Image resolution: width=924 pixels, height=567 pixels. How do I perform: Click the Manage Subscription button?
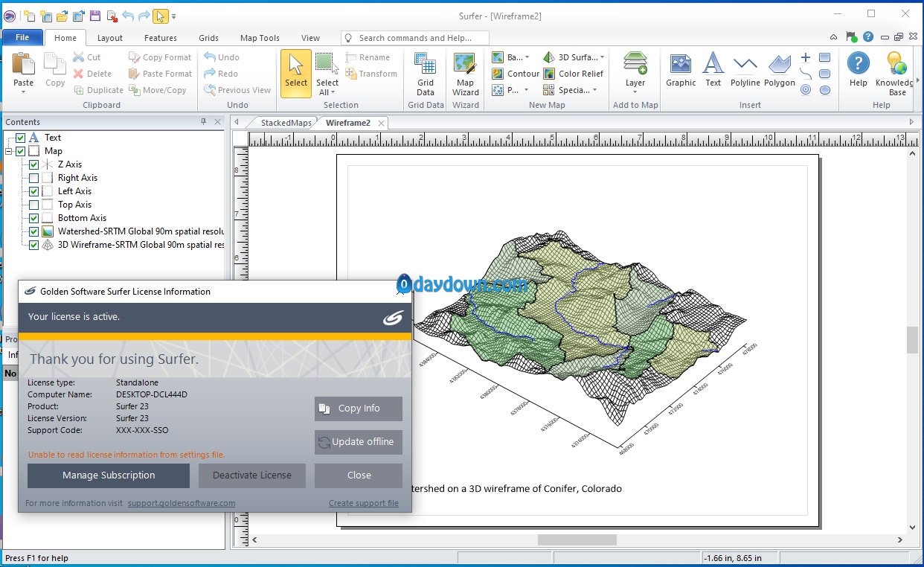[x=109, y=475]
